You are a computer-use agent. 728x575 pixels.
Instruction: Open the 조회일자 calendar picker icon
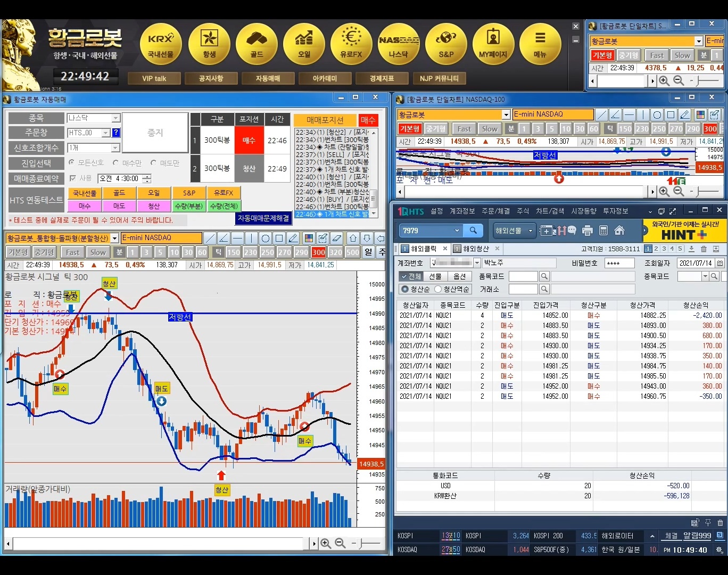pyautogui.click(x=720, y=263)
